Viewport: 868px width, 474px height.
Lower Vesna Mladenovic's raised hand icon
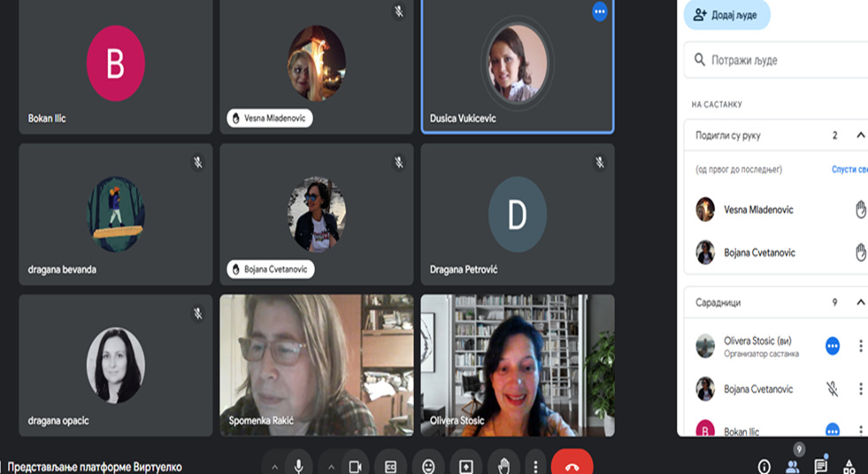coord(860,210)
